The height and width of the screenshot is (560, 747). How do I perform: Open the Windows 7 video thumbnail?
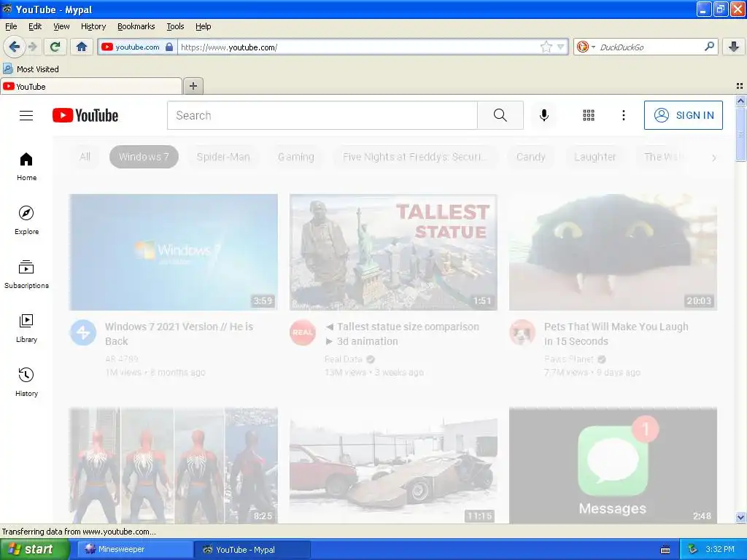[x=174, y=252]
